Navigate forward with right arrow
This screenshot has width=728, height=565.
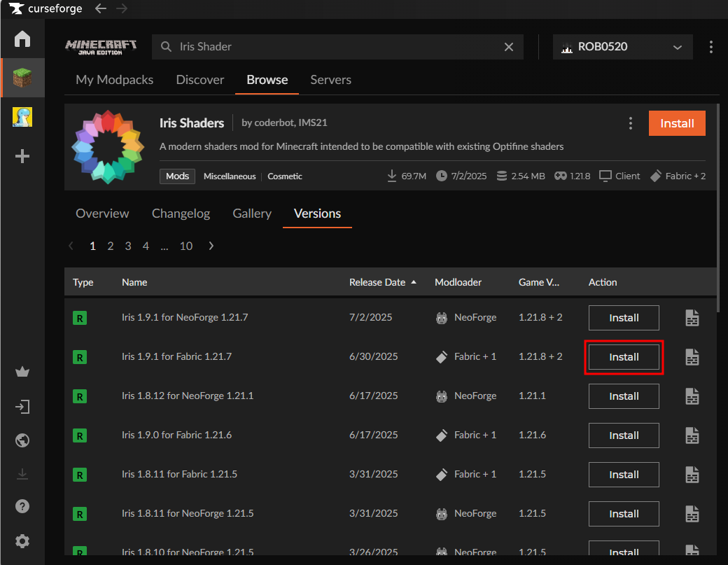point(122,8)
